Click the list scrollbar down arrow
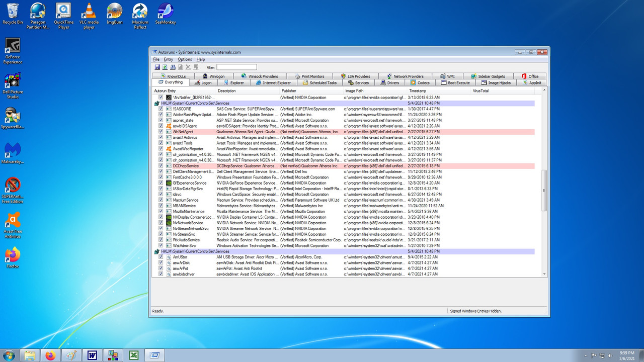644x362 pixels. [544, 274]
